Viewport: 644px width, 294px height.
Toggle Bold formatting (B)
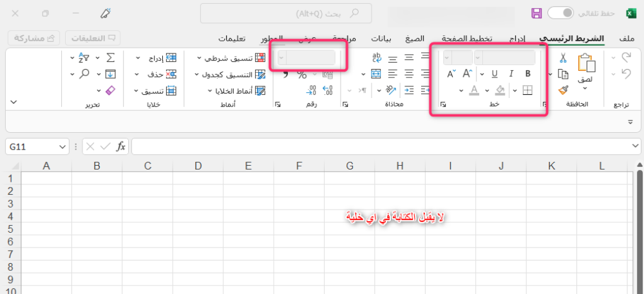coord(528,74)
